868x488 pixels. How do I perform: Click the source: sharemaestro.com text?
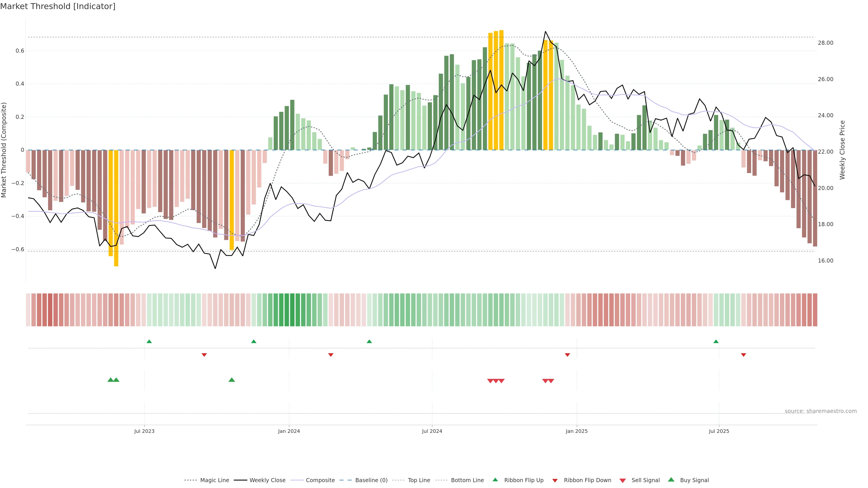pyautogui.click(x=821, y=411)
